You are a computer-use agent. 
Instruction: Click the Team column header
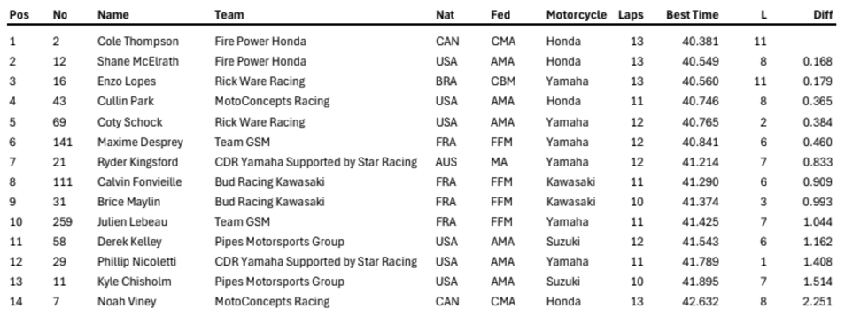coord(229,15)
